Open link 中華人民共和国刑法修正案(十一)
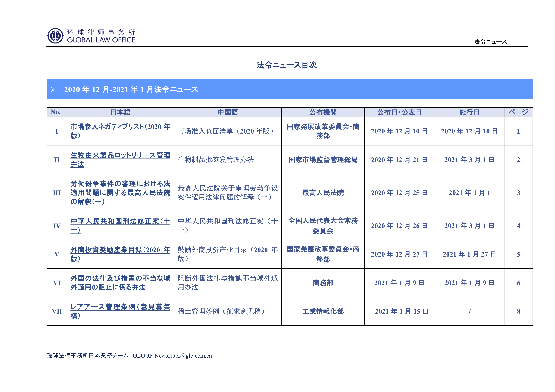 coord(120,226)
